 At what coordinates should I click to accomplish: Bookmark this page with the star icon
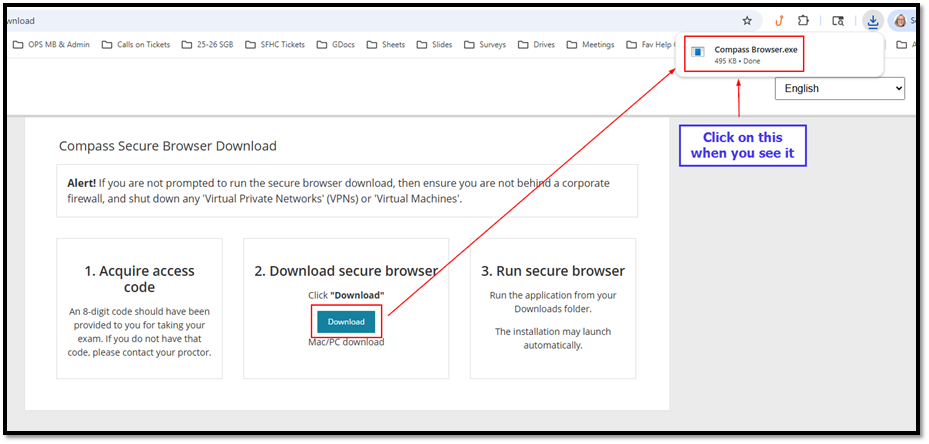point(747,21)
